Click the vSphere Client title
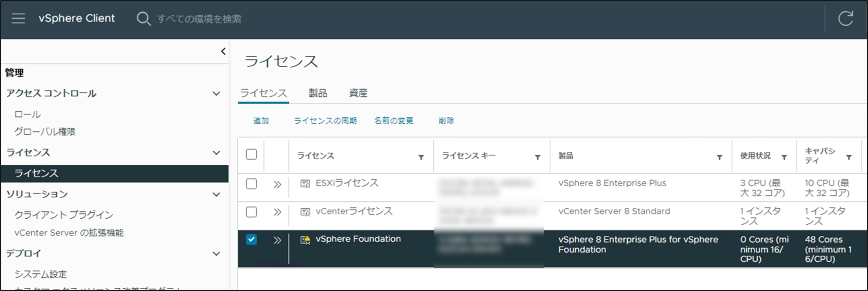This screenshot has width=868, height=291. (x=77, y=18)
